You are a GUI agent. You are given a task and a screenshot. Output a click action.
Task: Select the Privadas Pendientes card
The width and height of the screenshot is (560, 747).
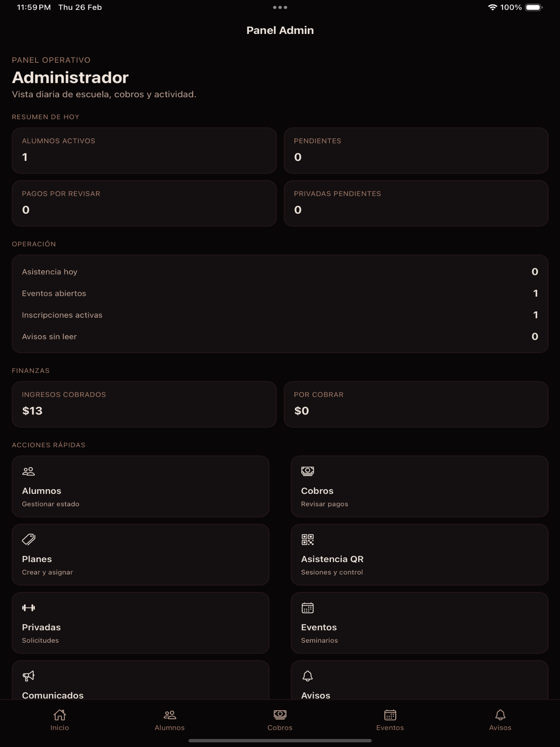pos(416,203)
